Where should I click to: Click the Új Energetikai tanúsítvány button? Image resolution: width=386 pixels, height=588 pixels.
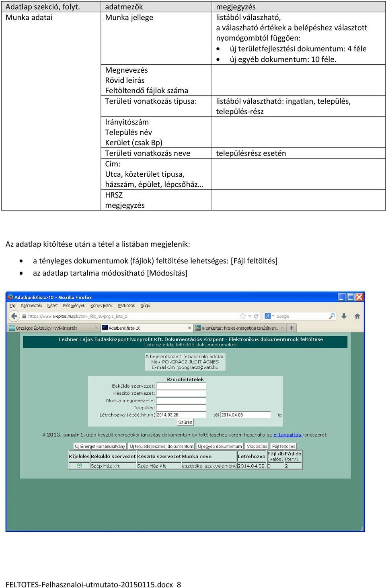100,446
